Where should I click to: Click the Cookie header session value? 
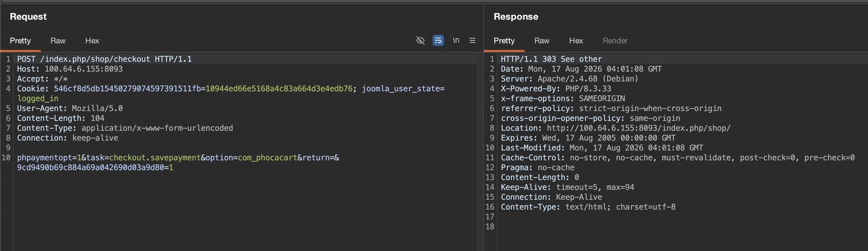coord(279,89)
